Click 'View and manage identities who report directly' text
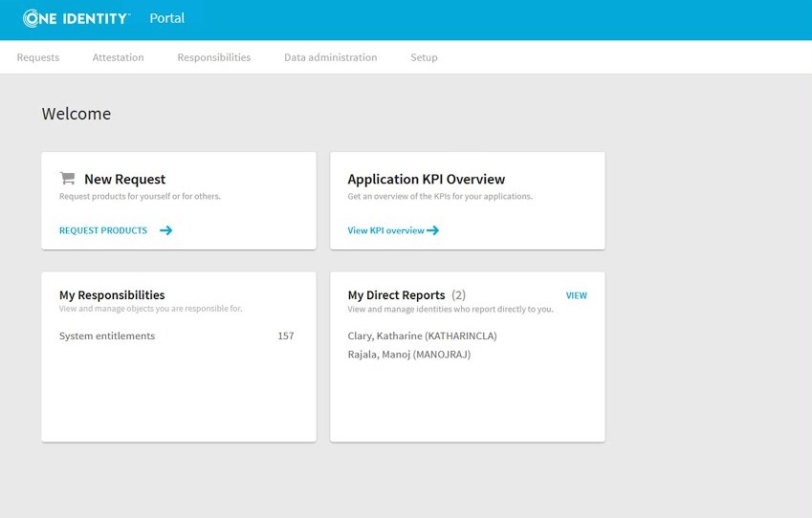812x518 pixels. click(450, 309)
